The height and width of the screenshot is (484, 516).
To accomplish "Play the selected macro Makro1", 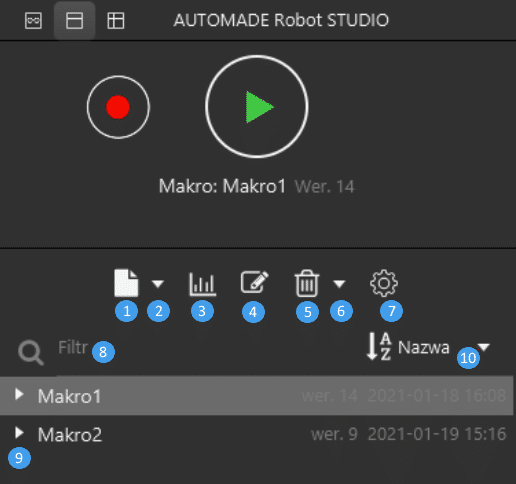I will tap(257, 107).
